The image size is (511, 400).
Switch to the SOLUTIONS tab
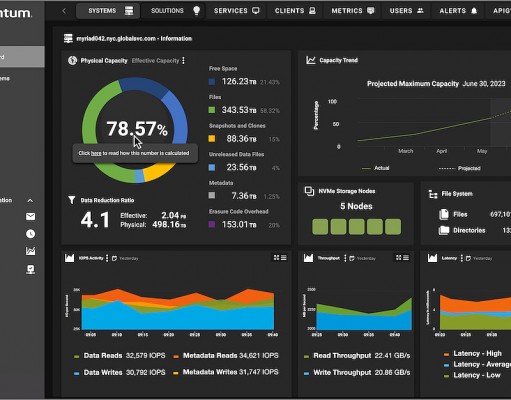[173, 11]
